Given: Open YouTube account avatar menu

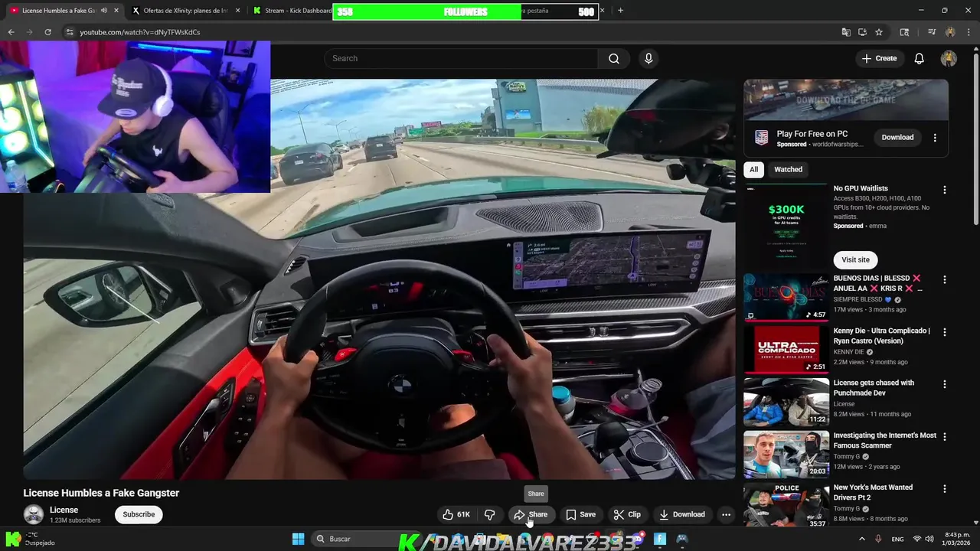Looking at the screenshot, I should tap(949, 59).
